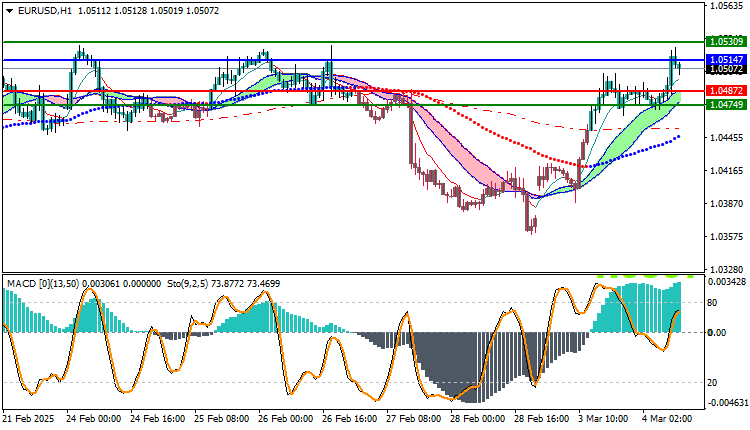750x430 pixels.
Task: Click the -0.004631 MACD scale value
Action: [x=726, y=403]
